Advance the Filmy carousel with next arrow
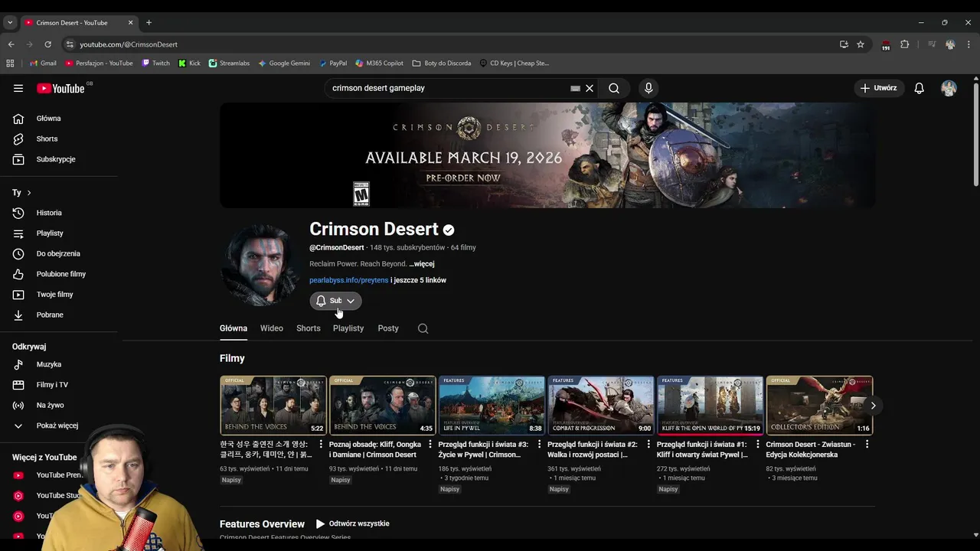 (x=873, y=406)
